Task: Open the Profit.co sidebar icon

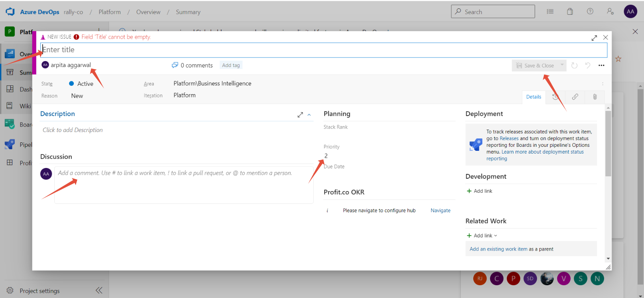Action: (10, 163)
